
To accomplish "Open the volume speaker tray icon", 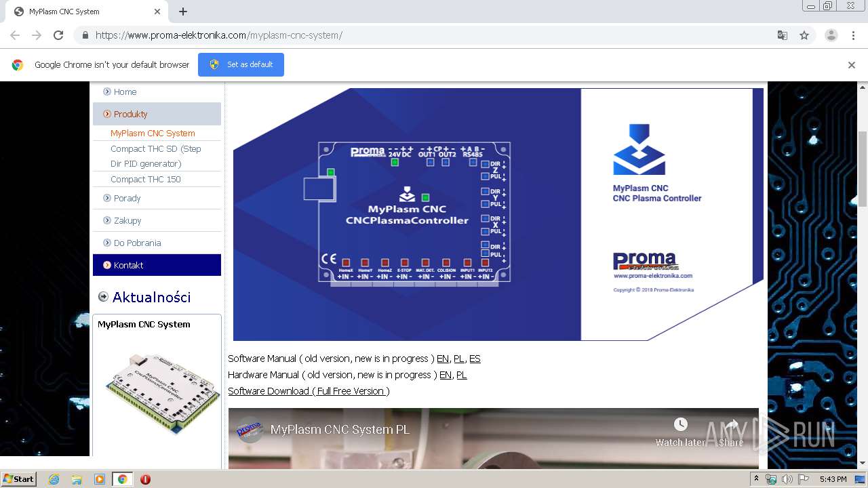I will tap(787, 479).
